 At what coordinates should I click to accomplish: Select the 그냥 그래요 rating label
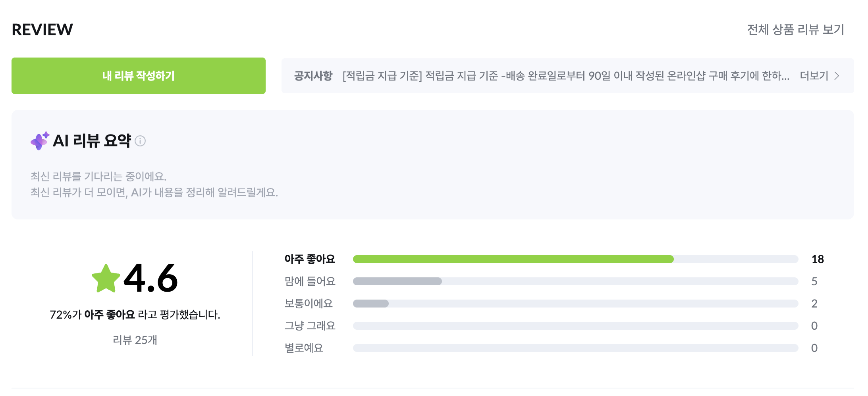310,326
